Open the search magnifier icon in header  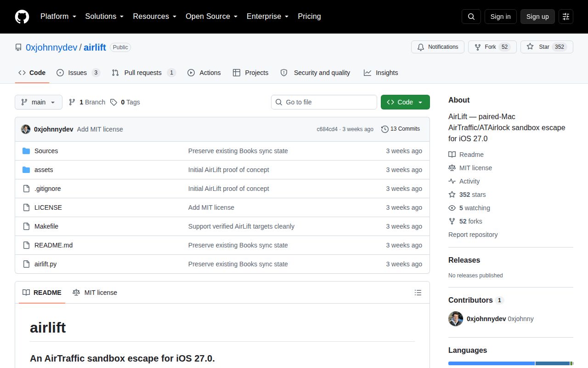[471, 17]
